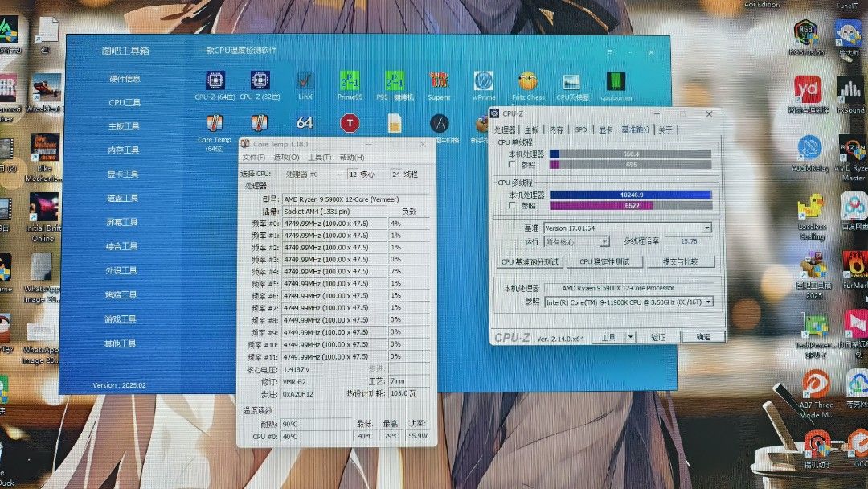Click the white 64 icon in toolbox

tap(305, 123)
